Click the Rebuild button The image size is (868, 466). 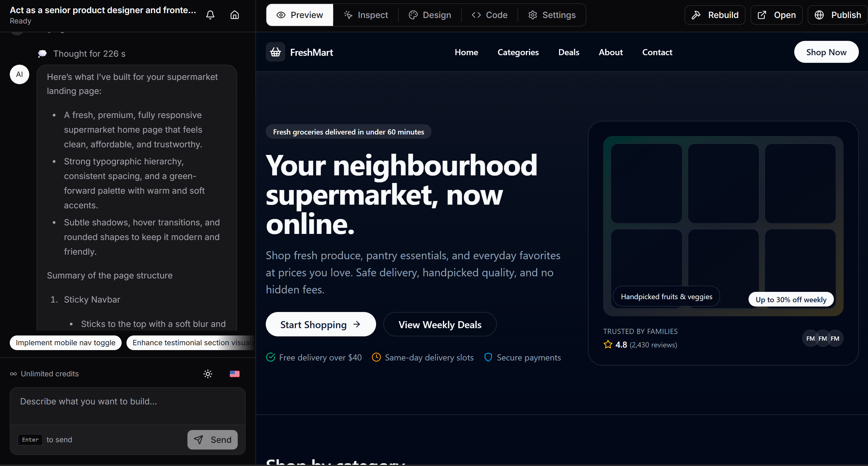point(715,15)
